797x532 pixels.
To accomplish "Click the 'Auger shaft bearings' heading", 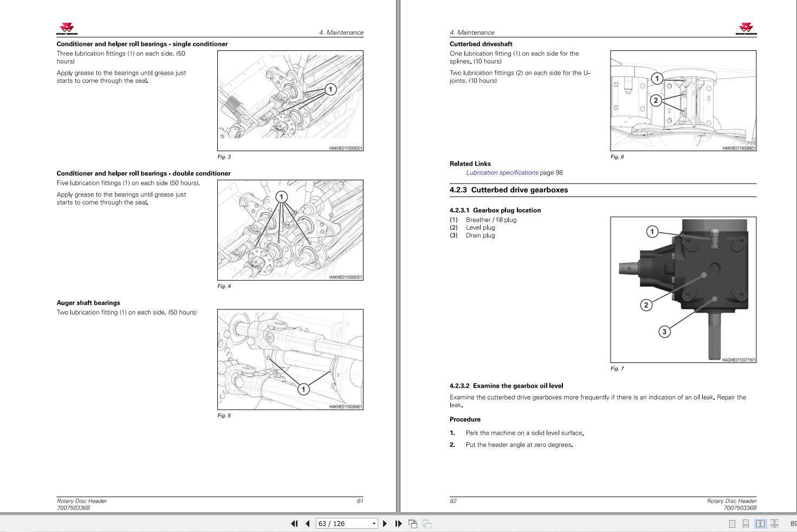I will pos(88,303).
